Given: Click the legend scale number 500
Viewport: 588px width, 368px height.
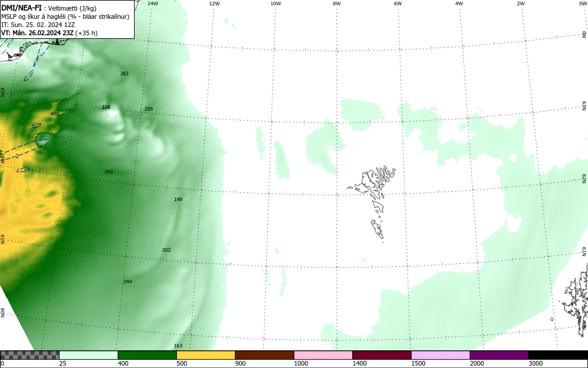Looking at the screenshot, I should pos(182,363).
